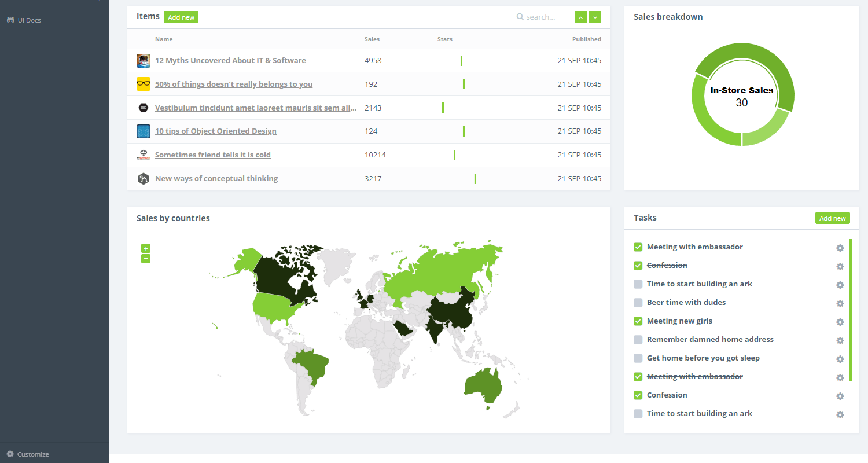The image size is (868, 463).
Task: Select the search magnifier icon
Action: tap(519, 17)
